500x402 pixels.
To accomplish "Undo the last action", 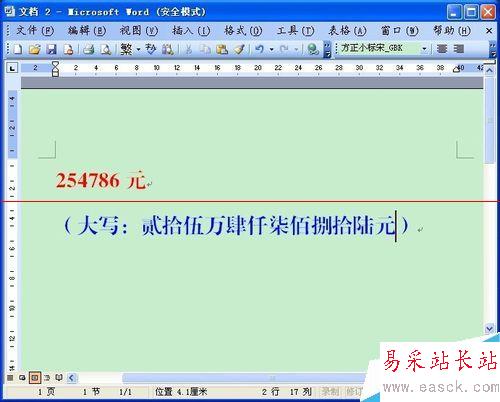I will [259, 49].
